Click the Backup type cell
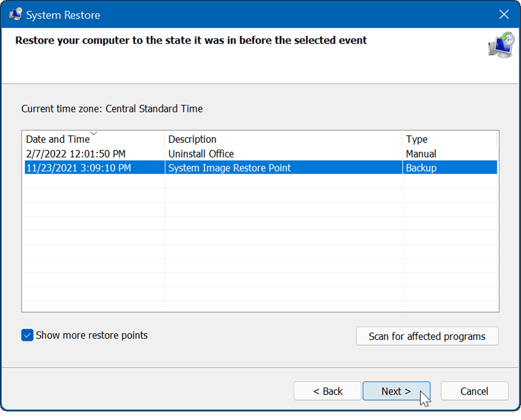The height and width of the screenshot is (420, 521). point(421,168)
